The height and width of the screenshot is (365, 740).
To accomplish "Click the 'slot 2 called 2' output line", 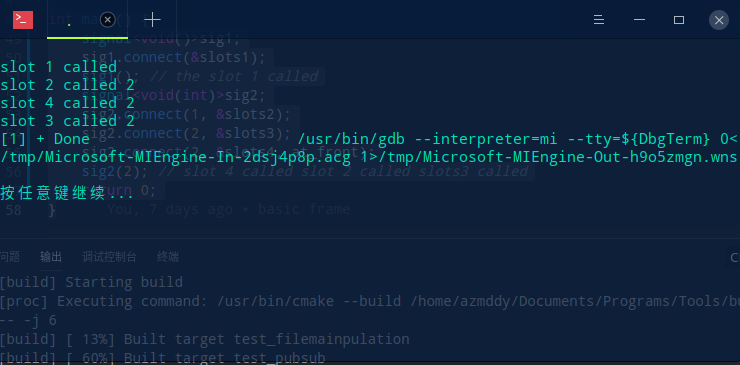I will tap(67, 85).
